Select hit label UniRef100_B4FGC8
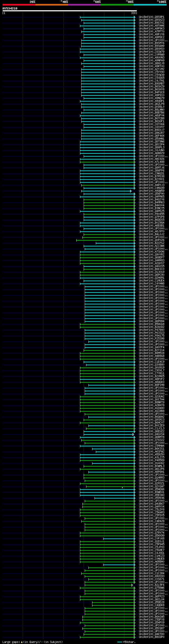 click(152, 92)
